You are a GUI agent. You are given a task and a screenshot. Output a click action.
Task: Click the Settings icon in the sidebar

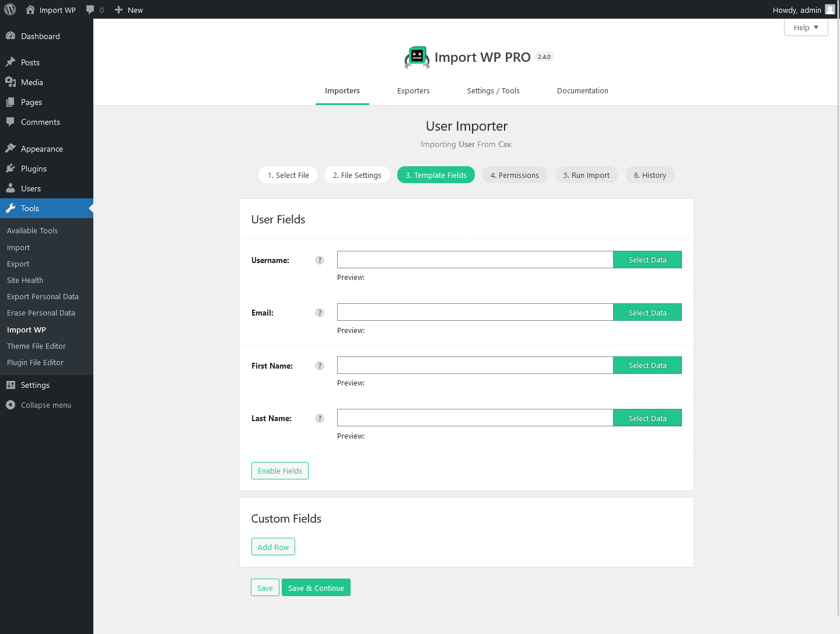point(12,385)
